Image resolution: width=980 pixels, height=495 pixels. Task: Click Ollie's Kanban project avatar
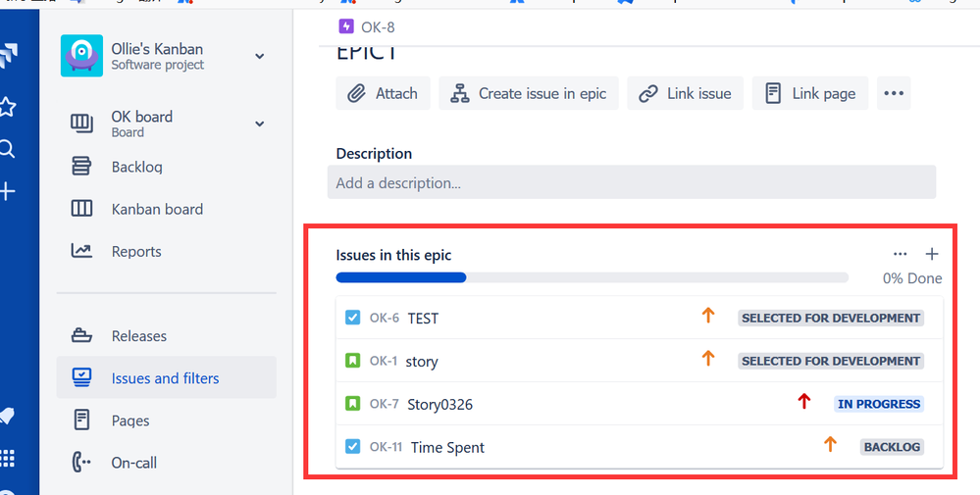click(81, 56)
